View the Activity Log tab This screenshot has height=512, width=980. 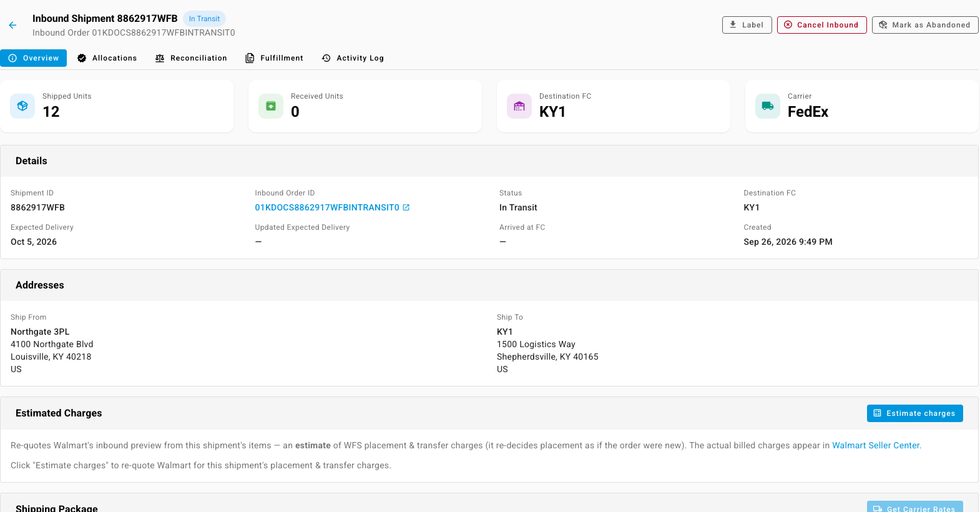[x=353, y=58]
